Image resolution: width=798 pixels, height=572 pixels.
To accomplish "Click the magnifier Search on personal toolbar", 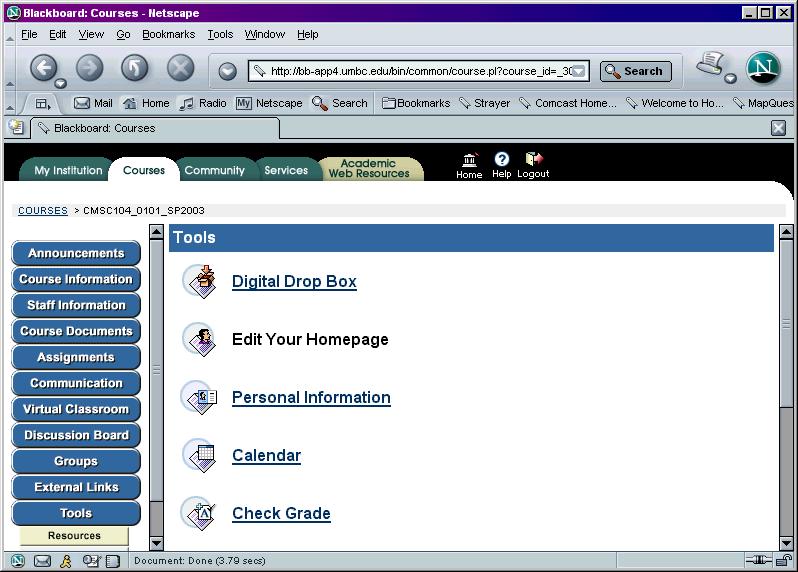I will (x=339, y=103).
